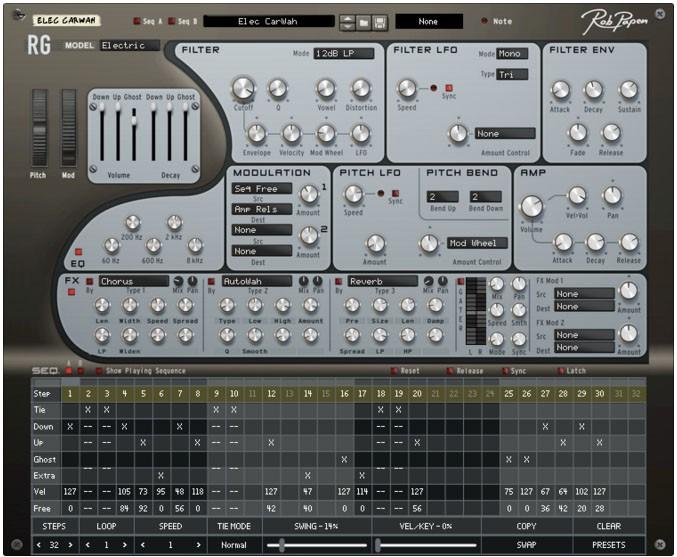677x557 pixels.
Task: Click the Amp Volume knob
Action: [531, 206]
